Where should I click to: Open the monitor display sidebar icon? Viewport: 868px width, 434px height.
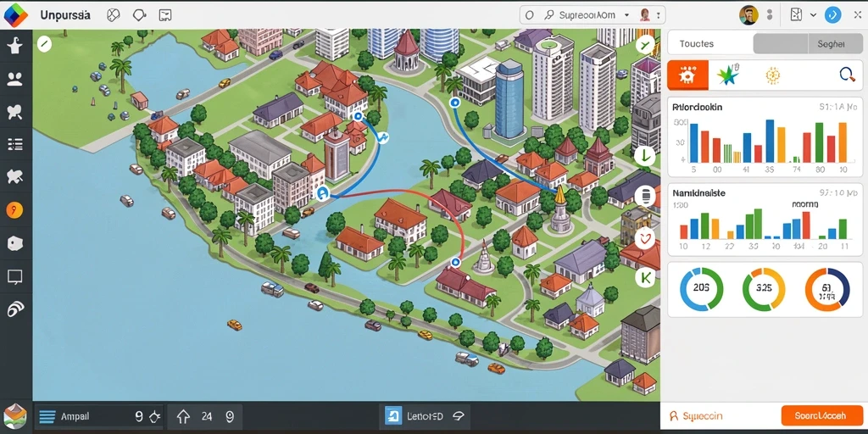pos(15,276)
